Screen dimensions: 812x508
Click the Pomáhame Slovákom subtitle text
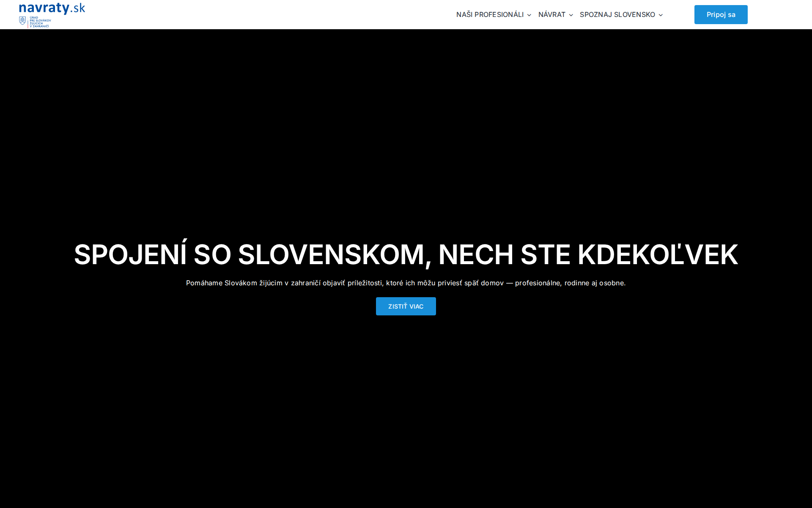(406, 283)
